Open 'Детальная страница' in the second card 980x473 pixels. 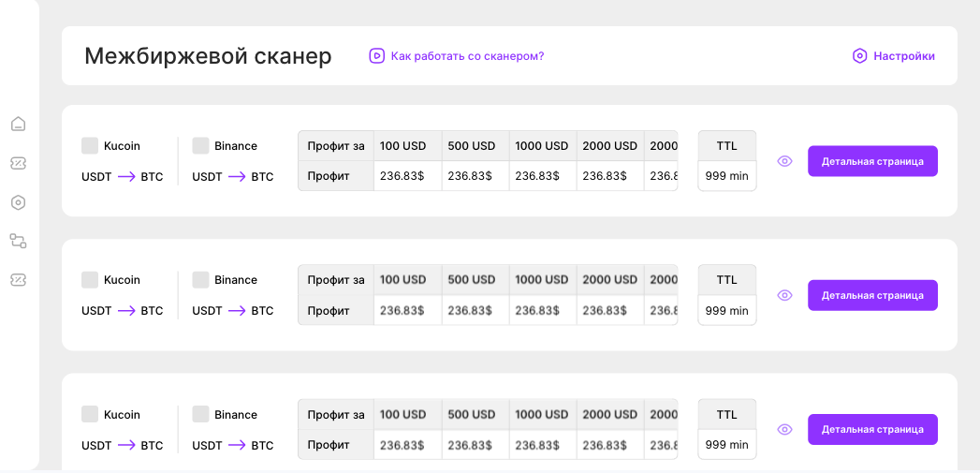click(872, 295)
